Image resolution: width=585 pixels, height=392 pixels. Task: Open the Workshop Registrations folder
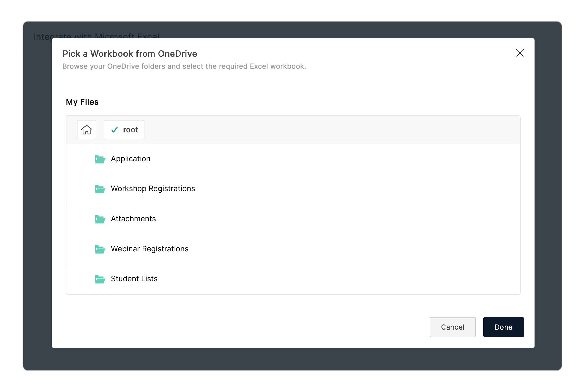pos(153,189)
